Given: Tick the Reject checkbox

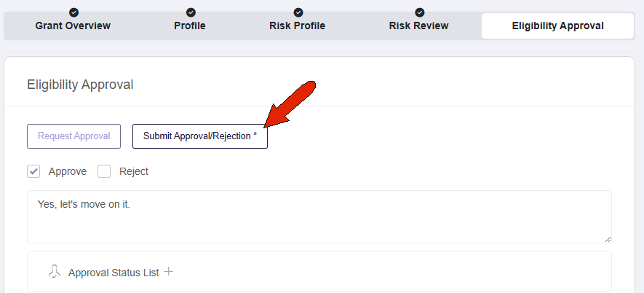Looking at the screenshot, I should (x=104, y=171).
